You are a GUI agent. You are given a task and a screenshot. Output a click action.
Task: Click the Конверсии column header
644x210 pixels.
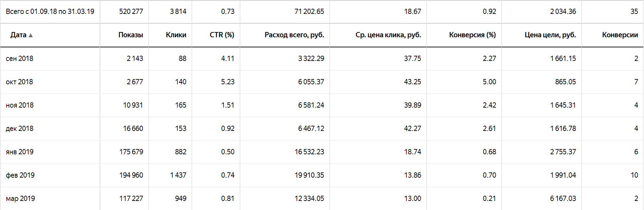click(620, 35)
